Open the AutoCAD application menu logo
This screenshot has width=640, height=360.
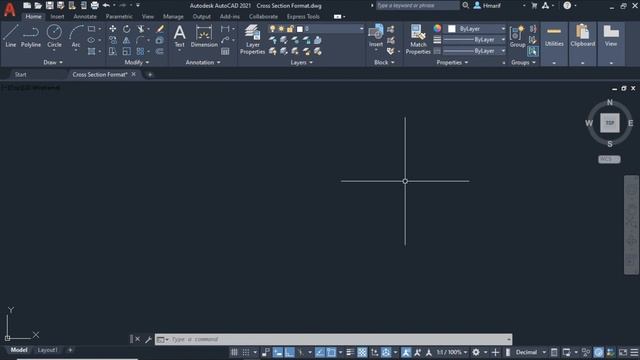click(x=9, y=9)
